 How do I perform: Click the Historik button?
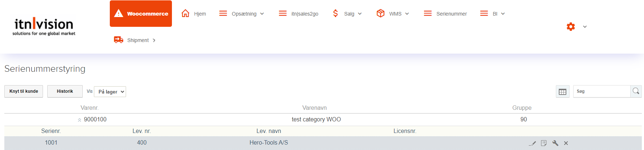tap(65, 91)
